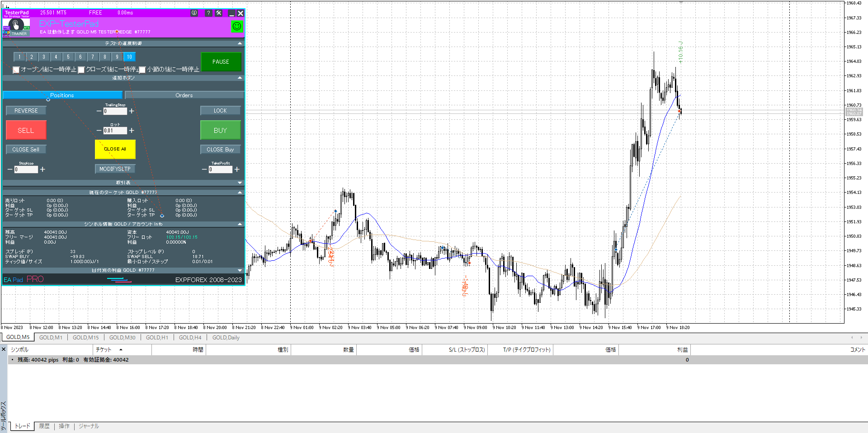The height and width of the screenshot is (433, 868).
Task: Click the green BUY button
Action: 220,130
